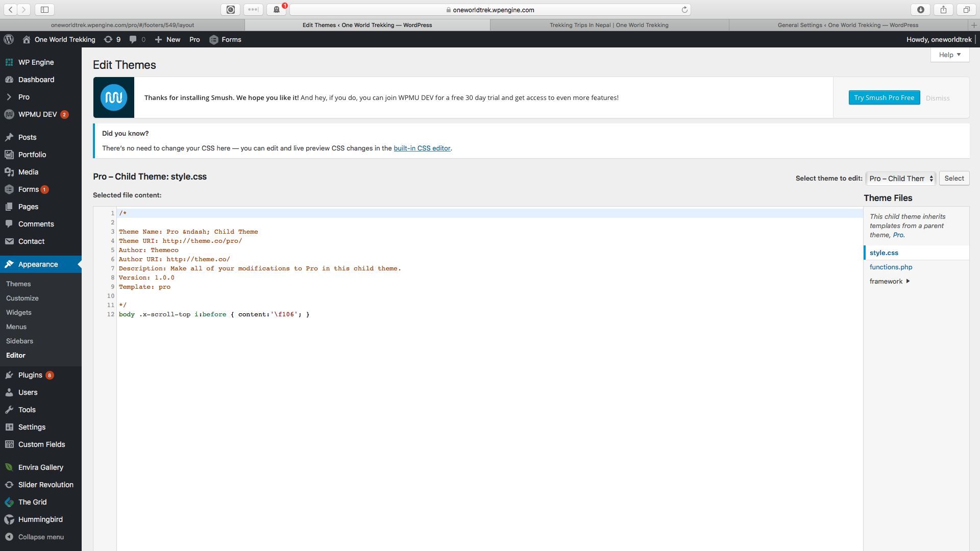Viewport: 980px width, 551px height.
Task: Click the comments bubble icon in admin bar
Action: click(x=133, y=39)
